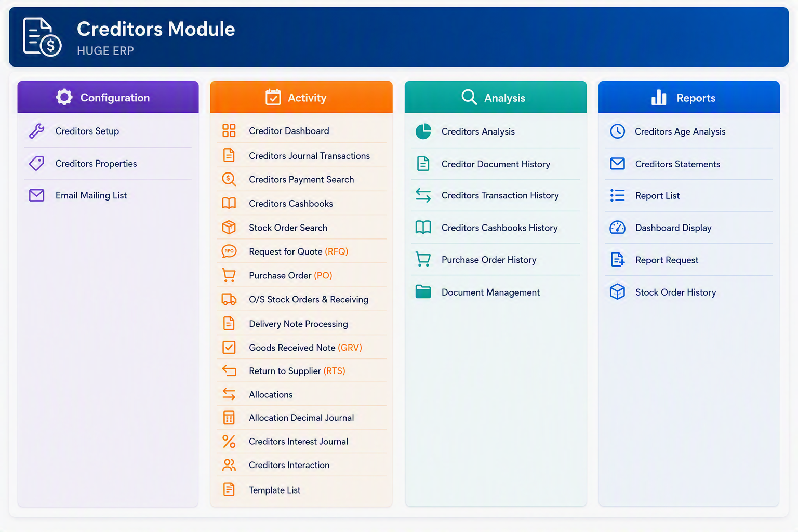Click the folder icon for Document Management

point(423,292)
